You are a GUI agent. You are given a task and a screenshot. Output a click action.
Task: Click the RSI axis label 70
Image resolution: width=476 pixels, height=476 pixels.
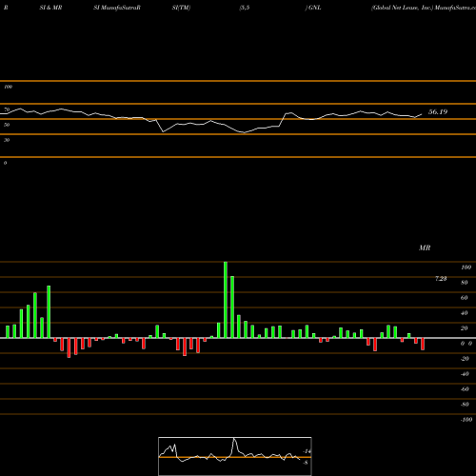[7, 109]
